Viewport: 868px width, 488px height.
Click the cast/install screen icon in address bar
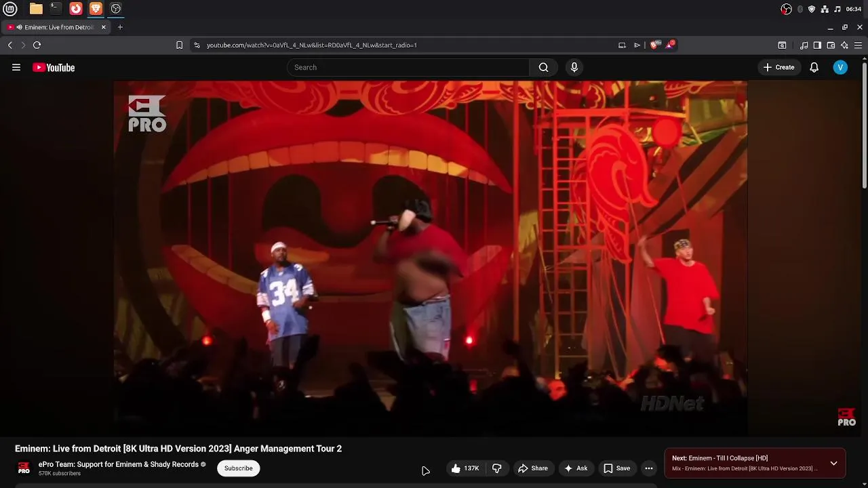[622, 45]
